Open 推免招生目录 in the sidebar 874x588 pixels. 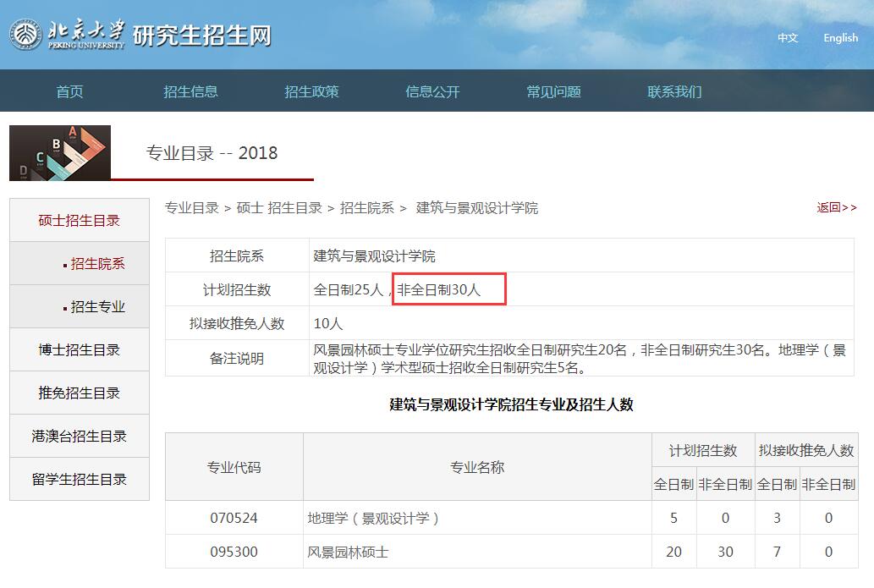(x=80, y=393)
